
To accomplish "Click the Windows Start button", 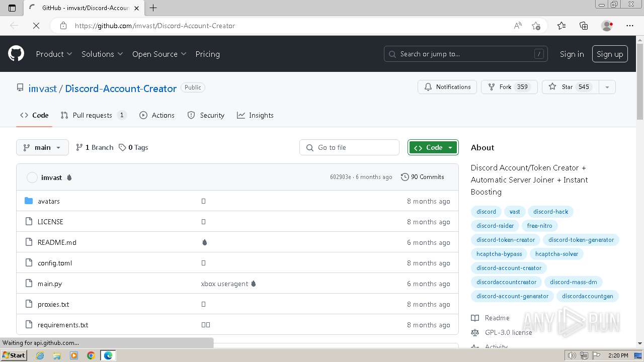I will (x=14, y=355).
